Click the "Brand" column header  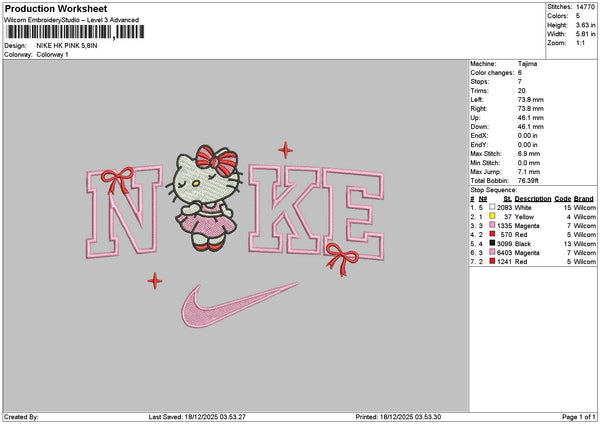584,199
